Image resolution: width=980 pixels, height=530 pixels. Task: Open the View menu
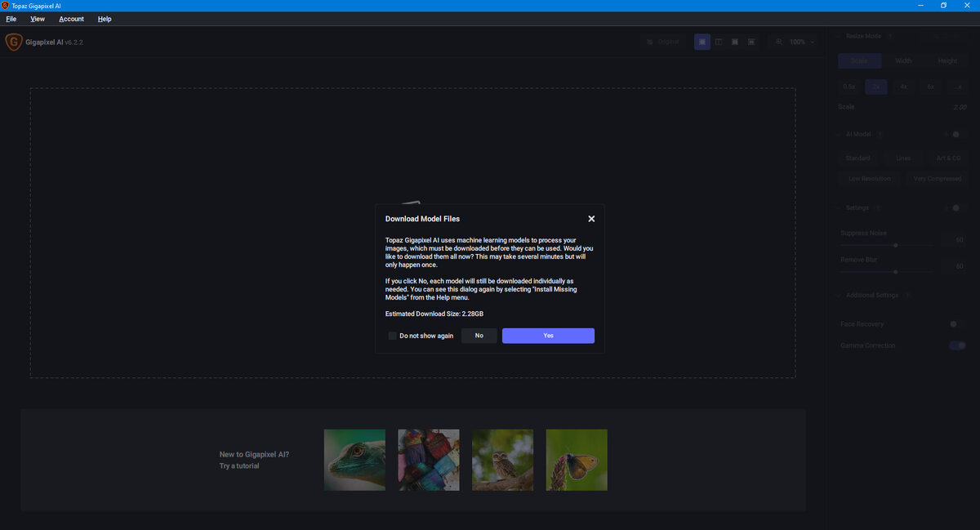pos(38,19)
